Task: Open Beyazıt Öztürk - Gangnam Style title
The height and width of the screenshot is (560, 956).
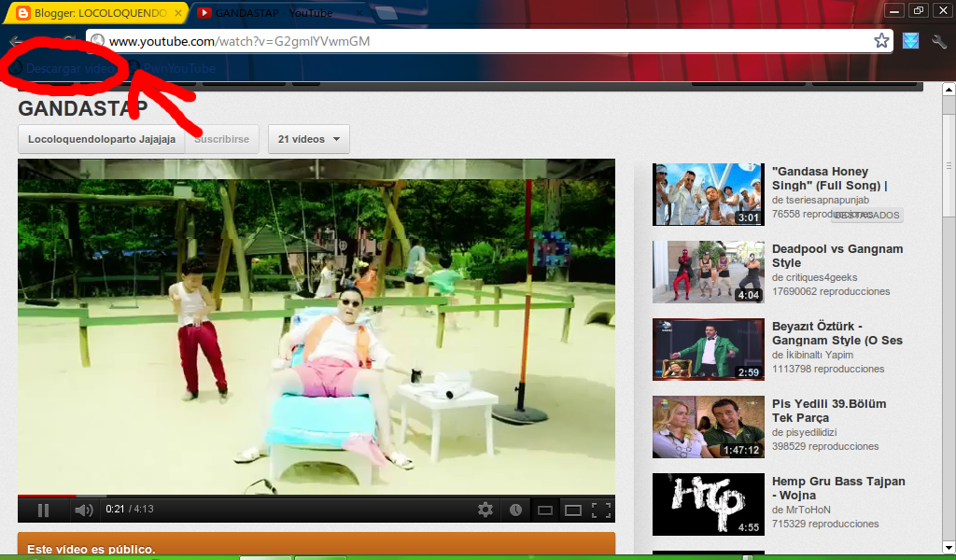Action: click(x=837, y=333)
